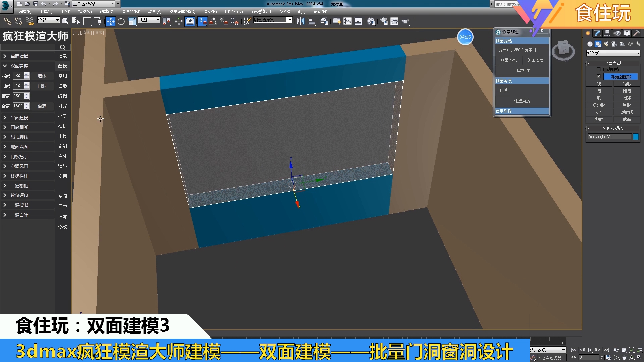644x362 pixels.
Task: Uncheck the 开始新图形 checkbox
Action: click(x=599, y=76)
